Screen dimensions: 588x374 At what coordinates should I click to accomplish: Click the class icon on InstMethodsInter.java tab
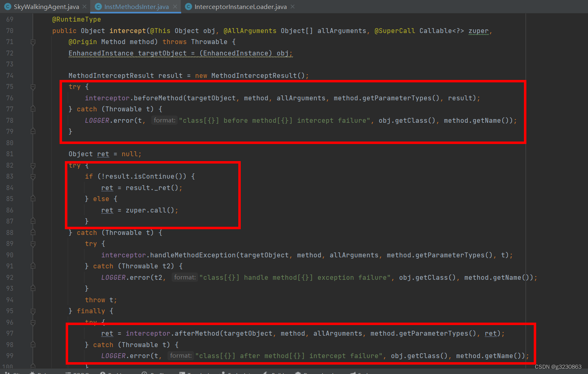98,7
